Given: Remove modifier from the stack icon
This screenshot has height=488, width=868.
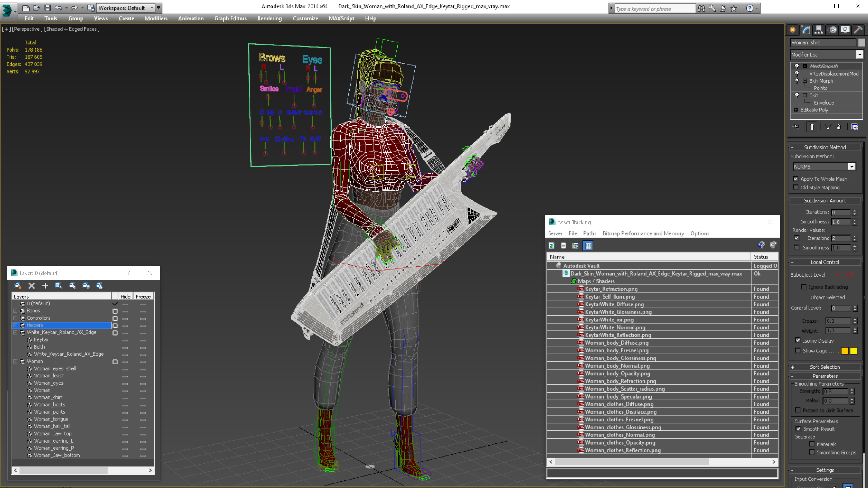Looking at the screenshot, I should (x=839, y=127).
